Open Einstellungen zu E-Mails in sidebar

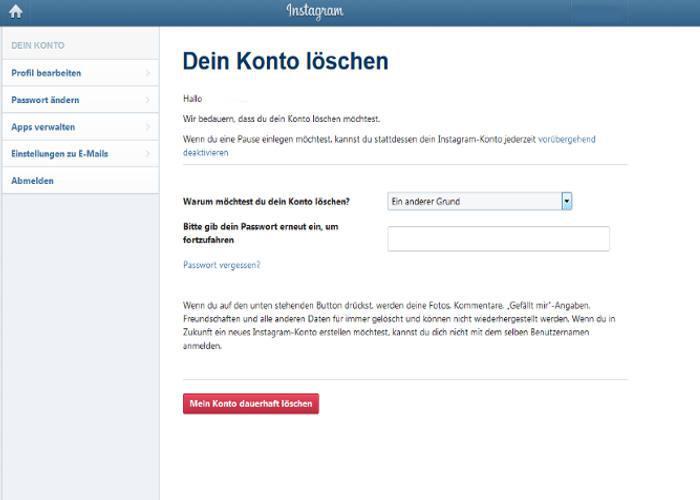(80, 154)
